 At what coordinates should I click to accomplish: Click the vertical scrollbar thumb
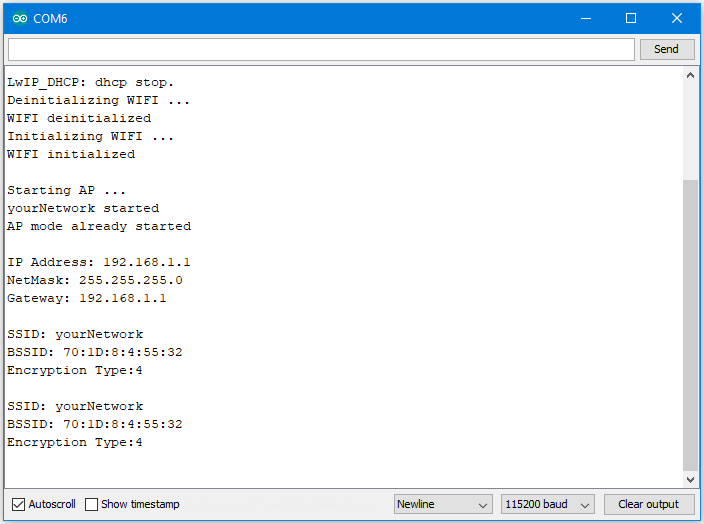(691, 326)
